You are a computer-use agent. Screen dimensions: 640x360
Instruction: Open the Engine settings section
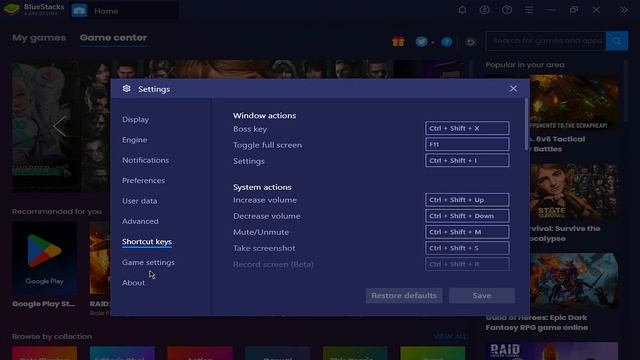pyautogui.click(x=134, y=140)
